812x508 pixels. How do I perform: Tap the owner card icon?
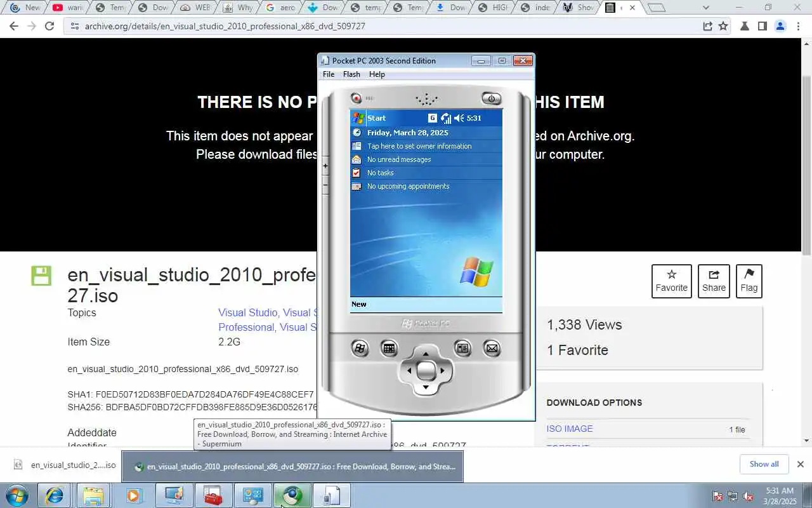coord(357,146)
